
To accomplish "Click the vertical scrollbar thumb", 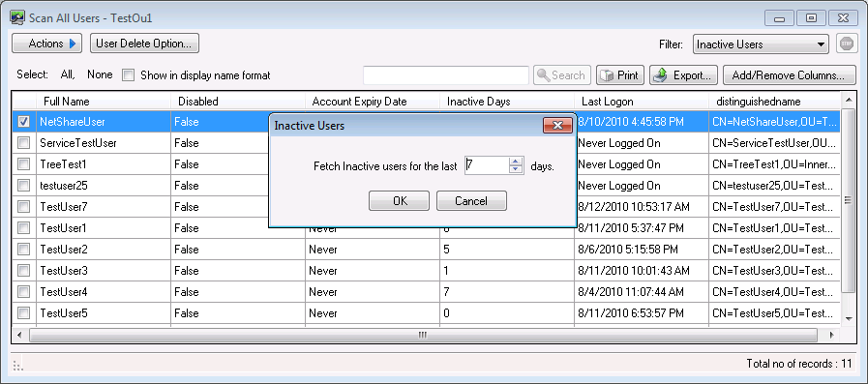I will tap(848, 201).
